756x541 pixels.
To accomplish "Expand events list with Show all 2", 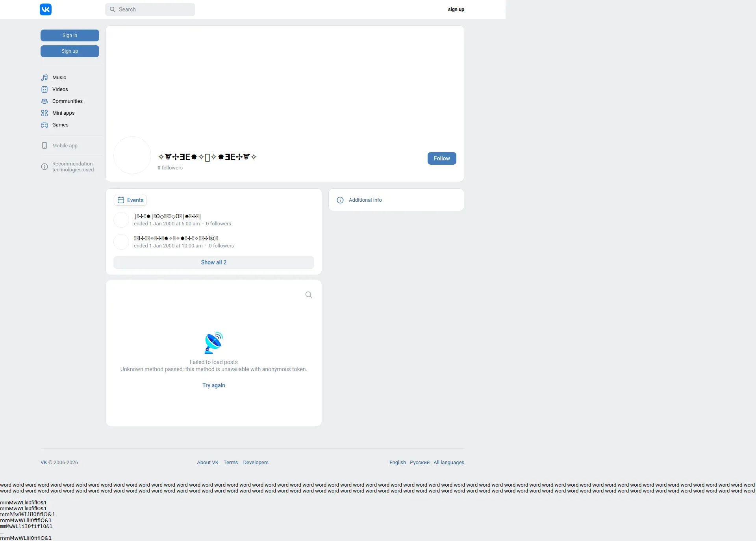I will coord(213,262).
